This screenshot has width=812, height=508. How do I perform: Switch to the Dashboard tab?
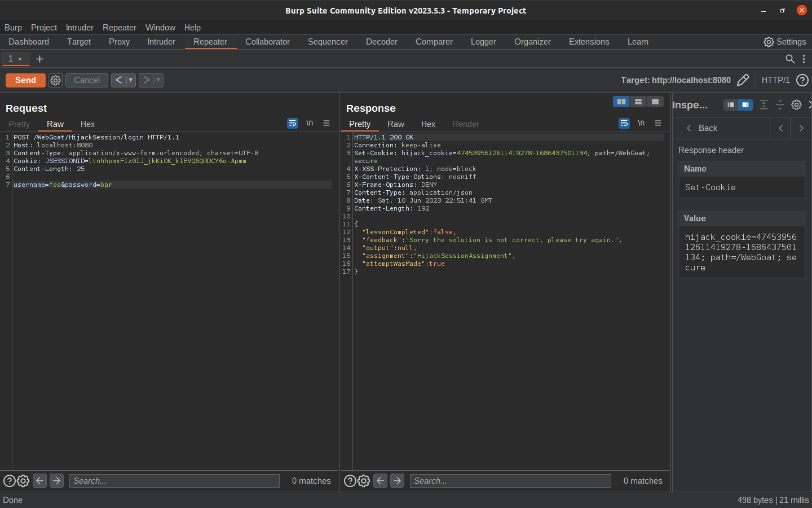29,42
